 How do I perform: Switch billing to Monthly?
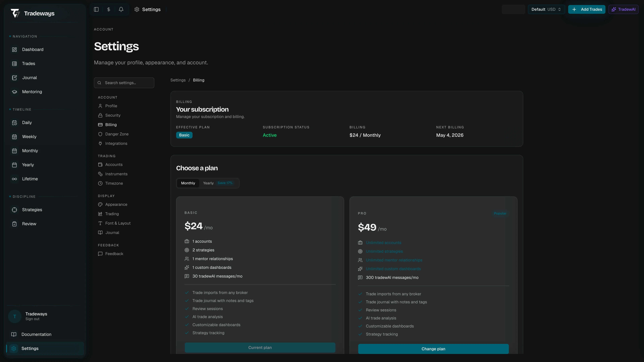(x=188, y=183)
